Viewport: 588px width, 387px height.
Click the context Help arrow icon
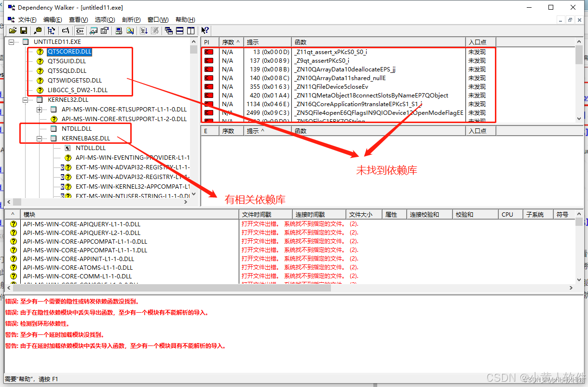(205, 30)
